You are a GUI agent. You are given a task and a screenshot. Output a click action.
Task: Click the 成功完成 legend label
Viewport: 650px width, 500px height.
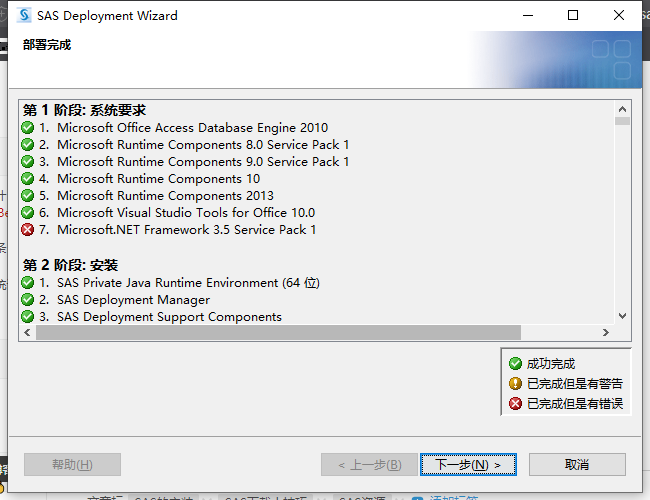pyautogui.click(x=551, y=364)
